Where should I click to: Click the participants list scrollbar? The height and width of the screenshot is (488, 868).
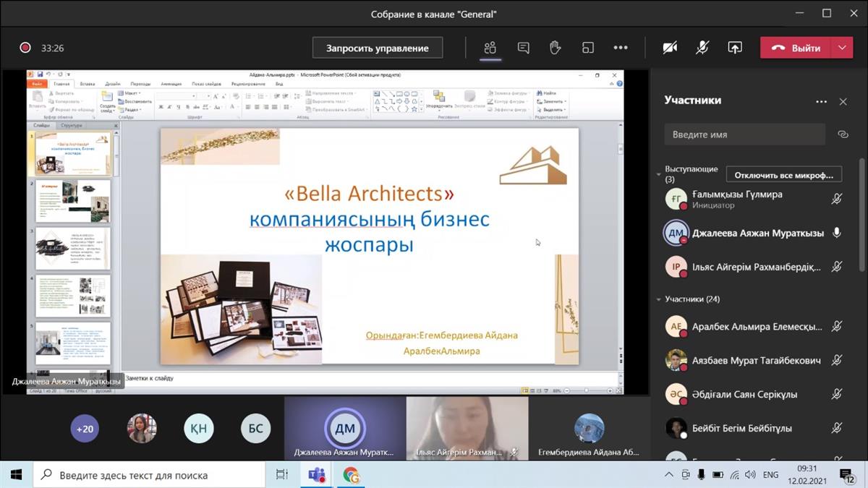861,217
